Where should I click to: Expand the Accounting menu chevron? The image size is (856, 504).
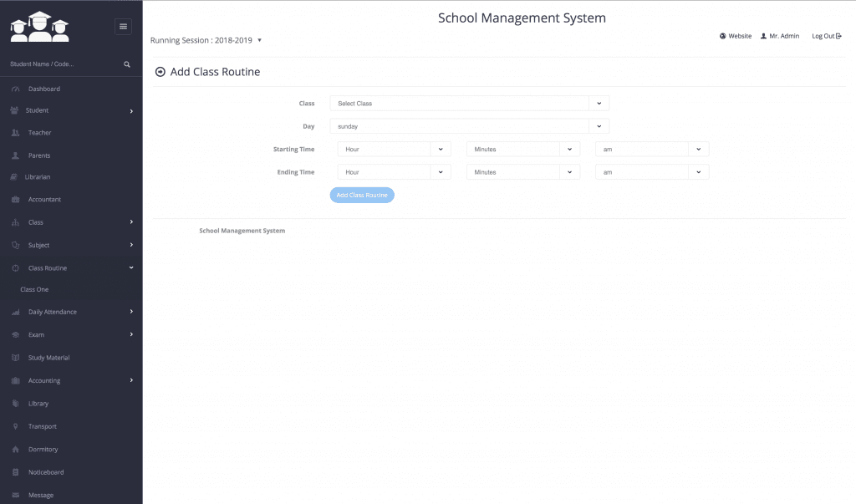(x=131, y=380)
